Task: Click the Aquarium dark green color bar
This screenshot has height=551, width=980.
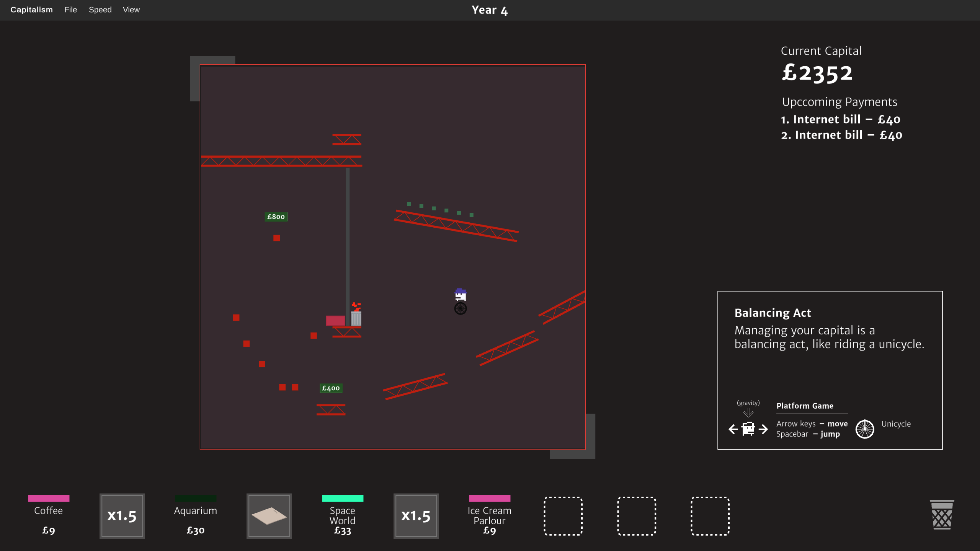Action: pos(196,498)
